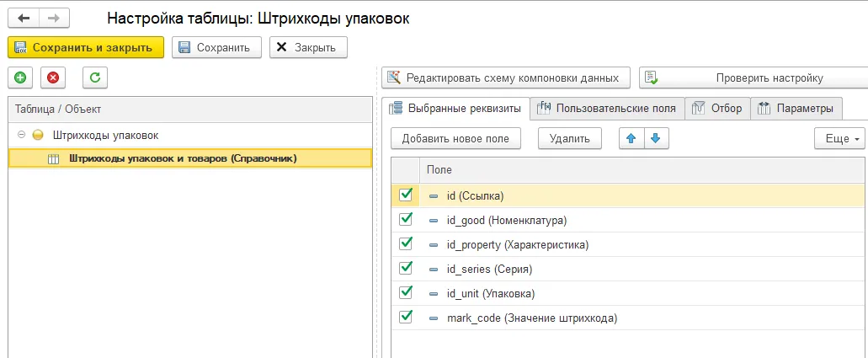Toggle id_good (Номенклатура) checkbox
Viewport: 868px width, 358px height.
tap(406, 220)
